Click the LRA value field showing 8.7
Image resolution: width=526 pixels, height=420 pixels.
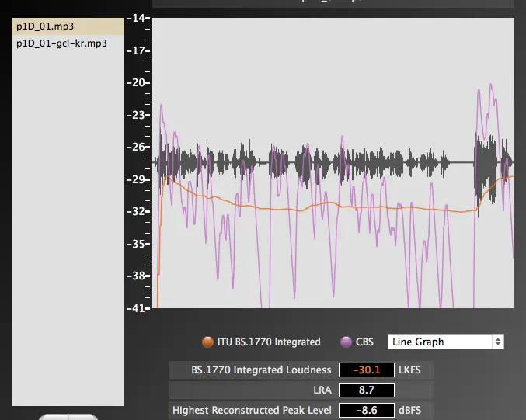click(x=361, y=390)
